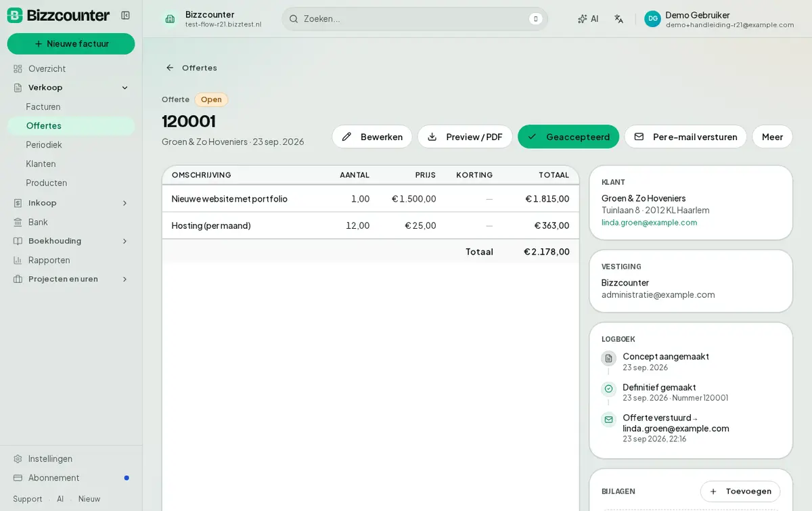Click the Overzicht grid icon
The width and height of the screenshot is (812, 511).
tap(18, 69)
